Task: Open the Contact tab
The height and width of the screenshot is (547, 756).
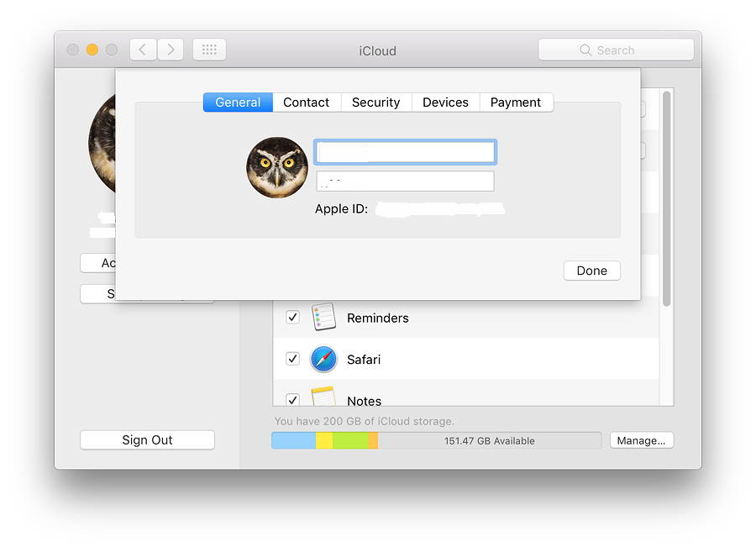Action: (307, 103)
